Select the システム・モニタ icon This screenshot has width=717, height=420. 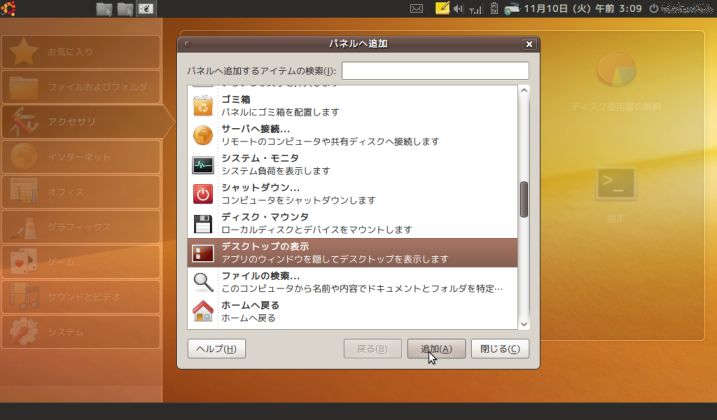[x=203, y=165]
